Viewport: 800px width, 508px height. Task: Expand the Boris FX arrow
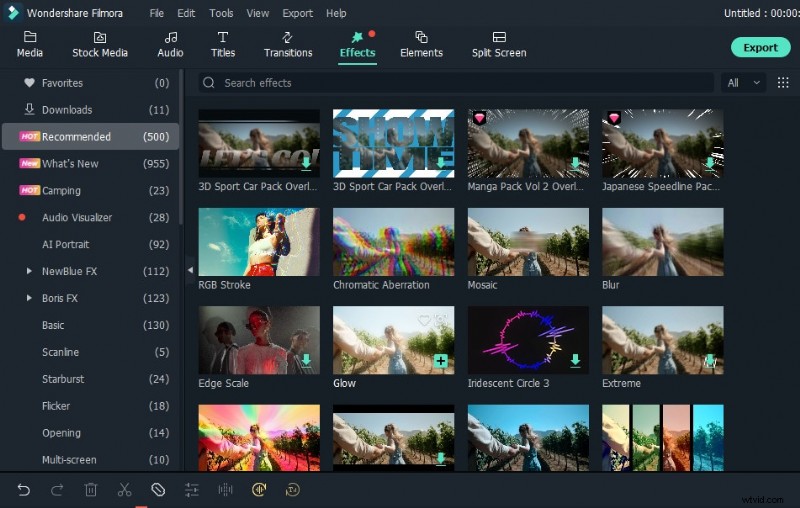(29, 298)
